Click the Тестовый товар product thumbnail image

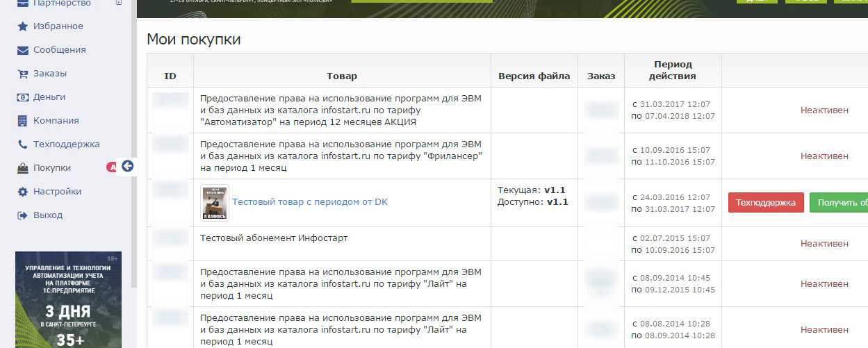[215, 203]
